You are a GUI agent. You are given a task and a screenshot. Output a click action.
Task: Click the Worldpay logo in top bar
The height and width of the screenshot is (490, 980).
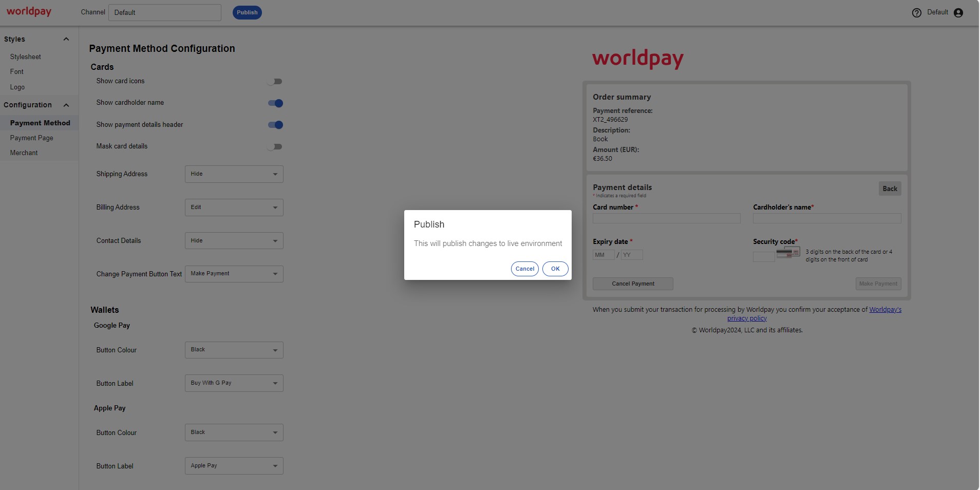[x=29, y=11]
